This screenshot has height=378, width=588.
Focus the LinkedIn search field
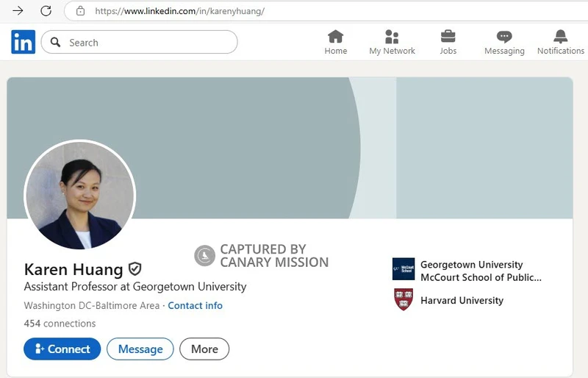tap(139, 42)
